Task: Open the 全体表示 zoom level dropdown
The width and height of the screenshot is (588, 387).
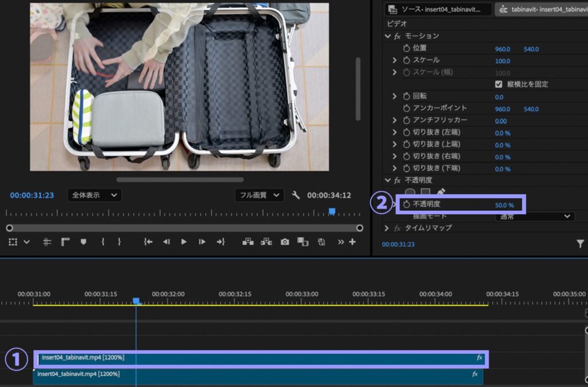Action: pos(94,195)
